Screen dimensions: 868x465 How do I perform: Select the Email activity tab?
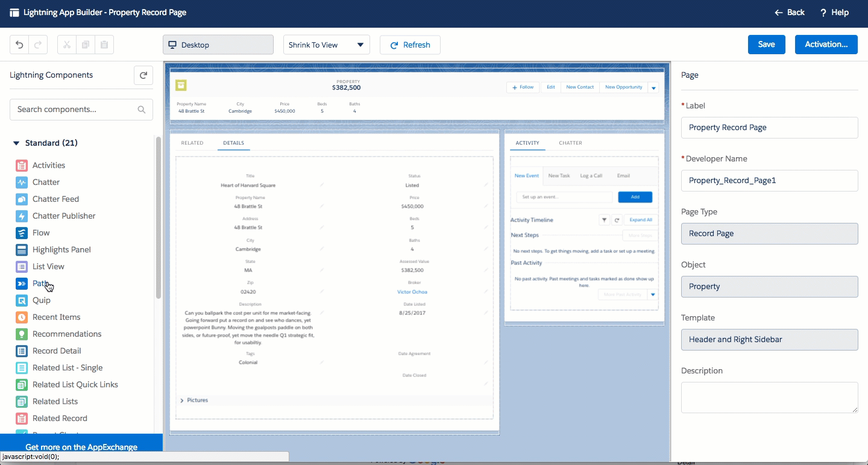coord(623,176)
